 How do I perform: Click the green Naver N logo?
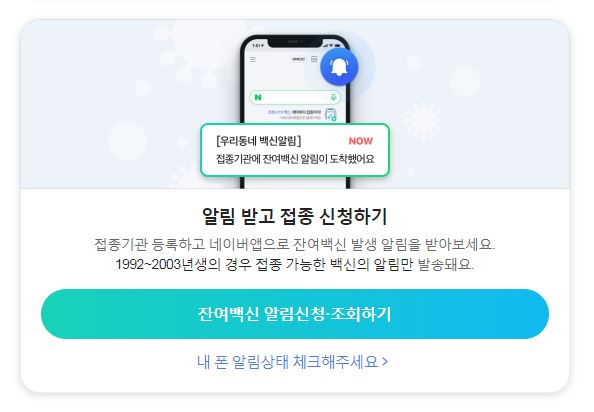[258, 97]
